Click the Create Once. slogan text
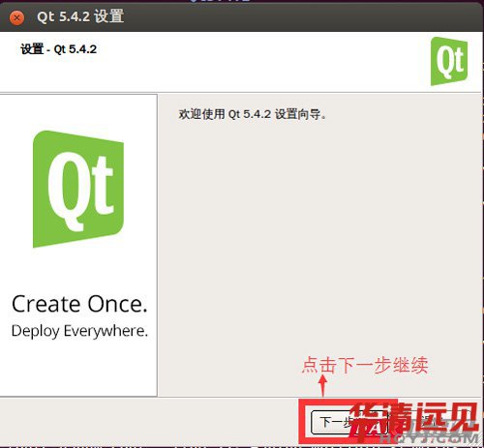Screen dimensions: 484x448 click(x=79, y=304)
